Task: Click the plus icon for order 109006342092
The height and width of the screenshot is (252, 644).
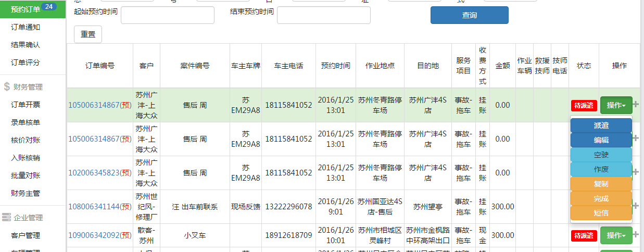Action: [636, 235]
